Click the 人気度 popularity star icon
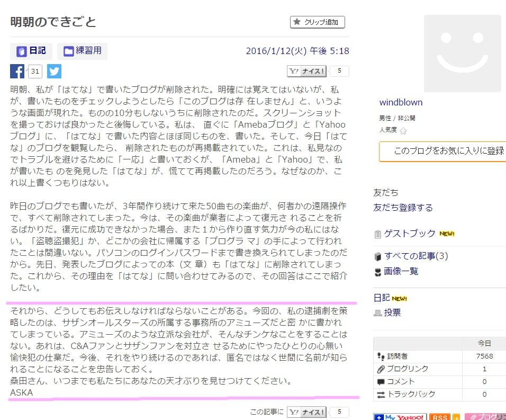 [x=403, y=131]
